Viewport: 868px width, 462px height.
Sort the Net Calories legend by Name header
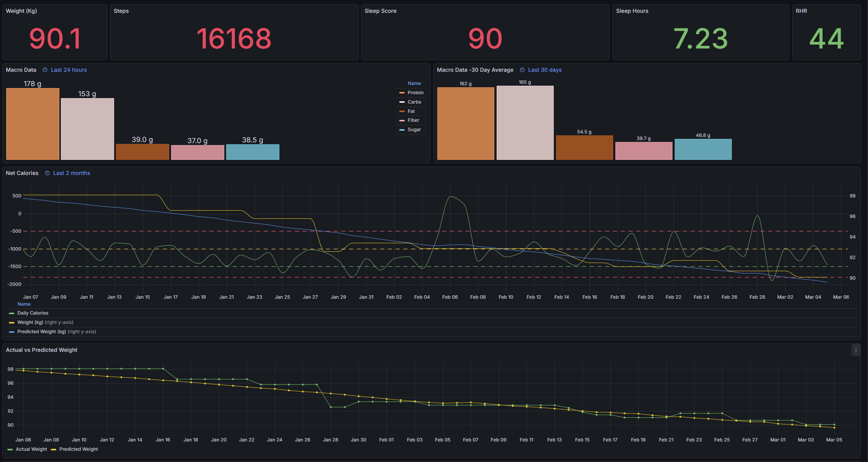pyautogui.click(x=24, y=304)
